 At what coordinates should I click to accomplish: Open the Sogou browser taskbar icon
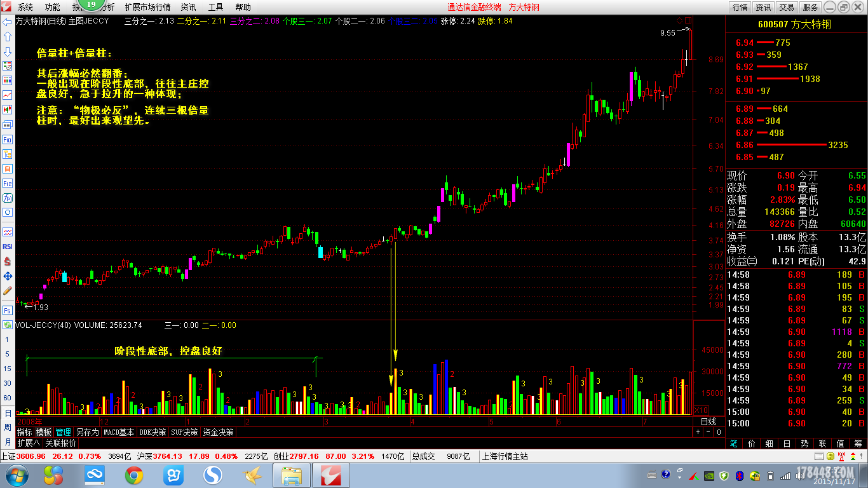(x=213, y=475)
